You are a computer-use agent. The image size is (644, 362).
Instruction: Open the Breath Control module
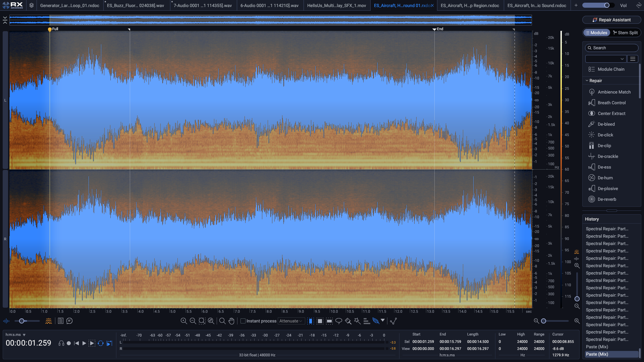(611, 103)
